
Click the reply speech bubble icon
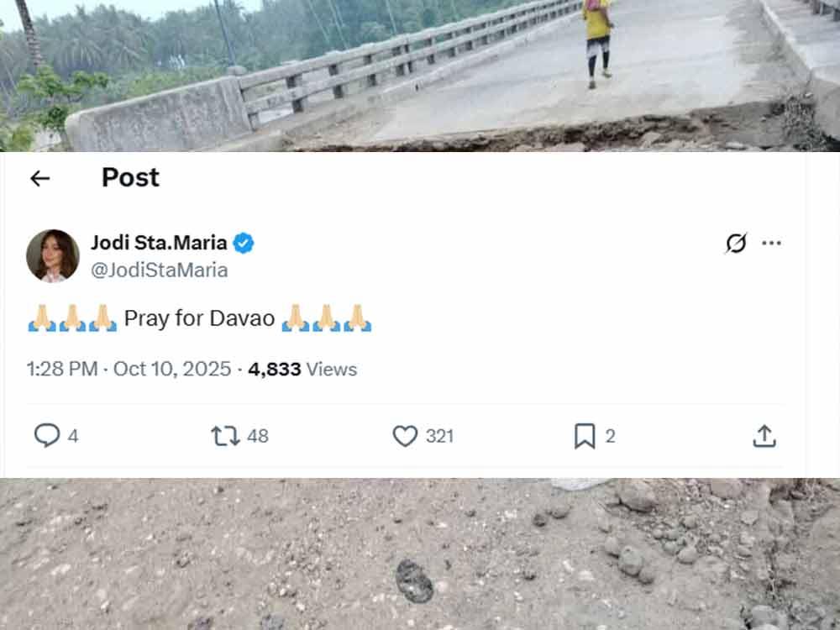pos(46,435)
